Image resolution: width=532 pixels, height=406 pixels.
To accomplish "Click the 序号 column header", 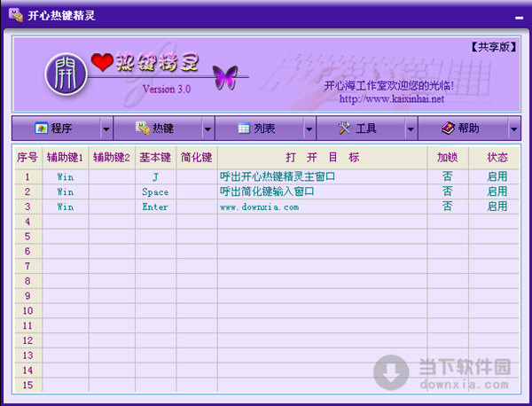I will (x=27, y=158).
